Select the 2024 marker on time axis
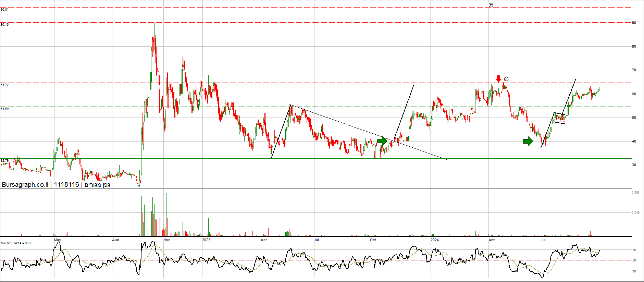The height and width of the screenshot is (282, 644). point(435,240)
